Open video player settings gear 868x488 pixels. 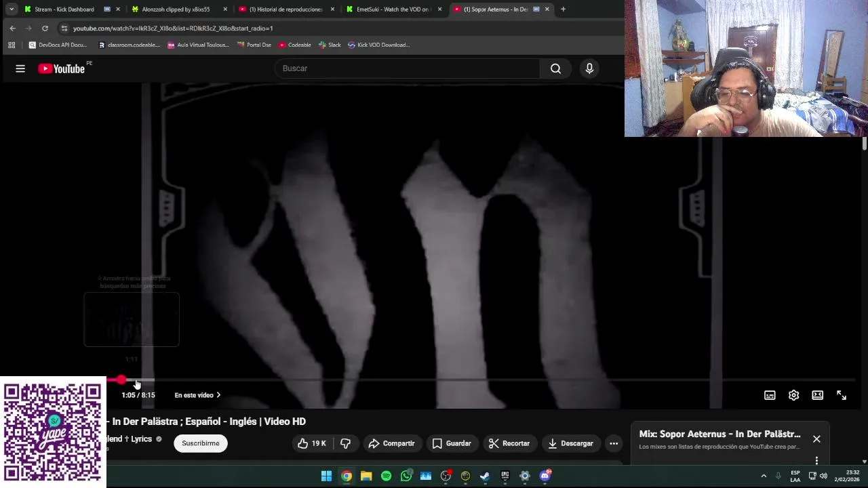click(793, 395)
